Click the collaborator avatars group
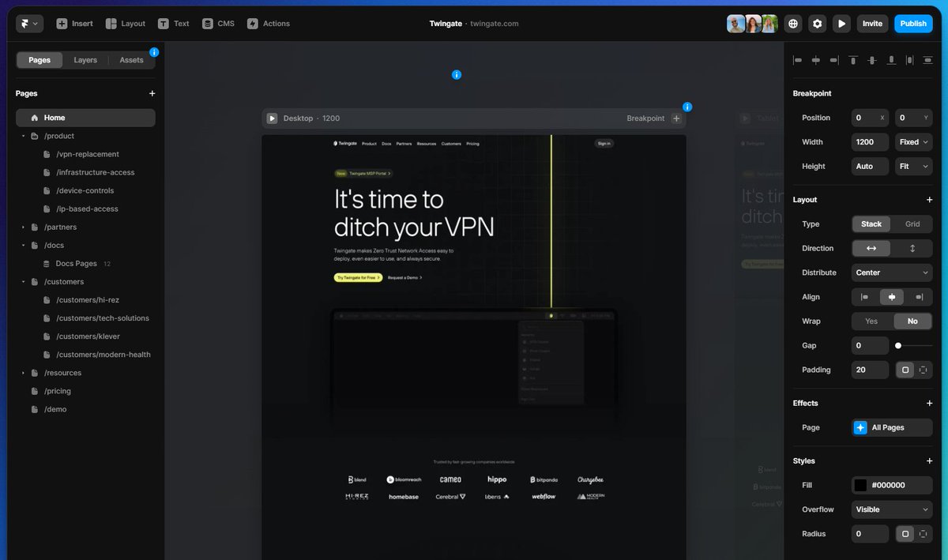This screenshot has height=560, width=948. pyautogui.click(x=753, y=24)
